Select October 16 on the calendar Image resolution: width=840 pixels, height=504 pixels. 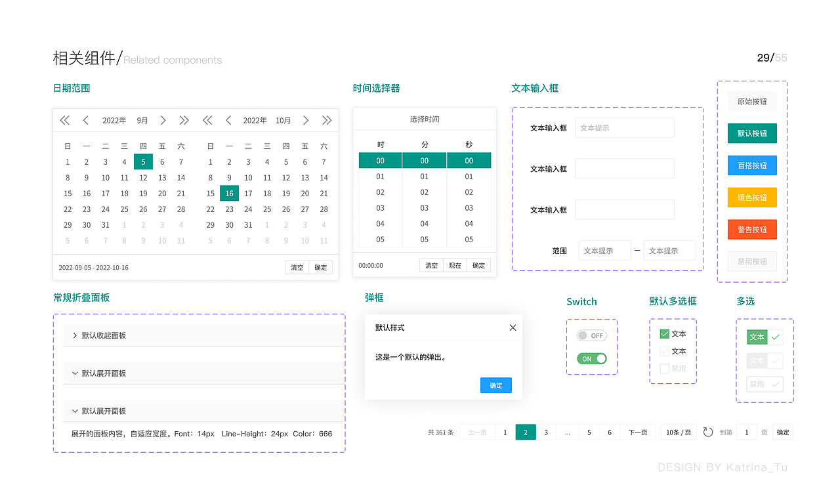(x=229, y=193)
